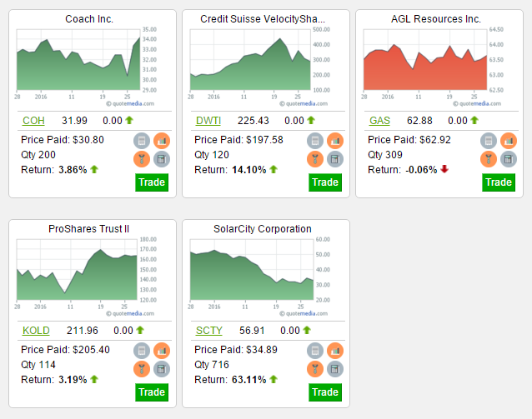The width and height of the screenshot is (532, 419).
Task: Open the calculator icon for Coach Inc.
Action: (x=162, y=159)
